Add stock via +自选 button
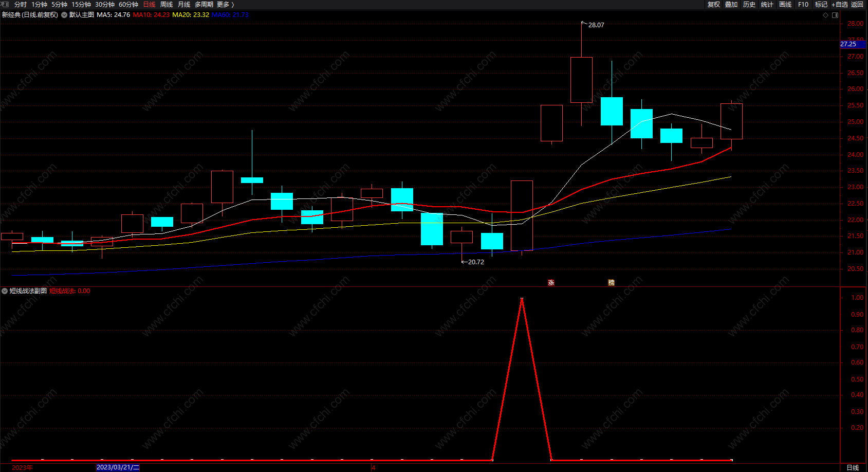This screenshot has width=868, height=472. click(x=840, y=5)
